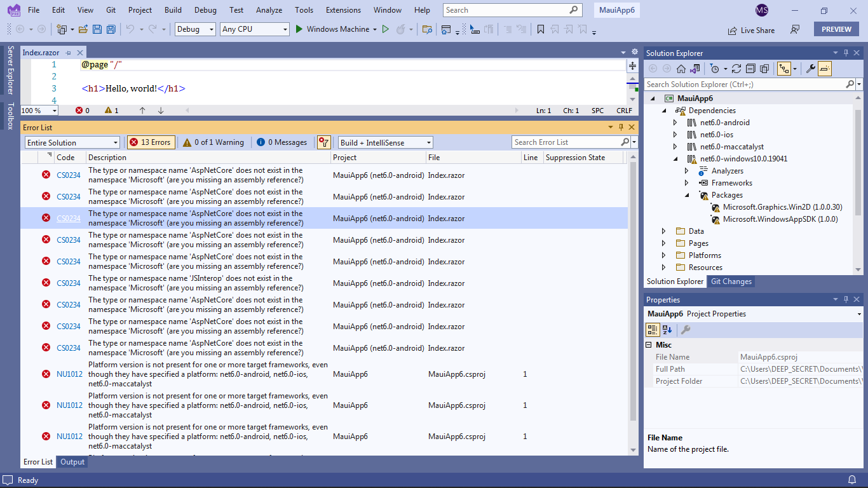Click the PREVIEW button

[836, 29]
